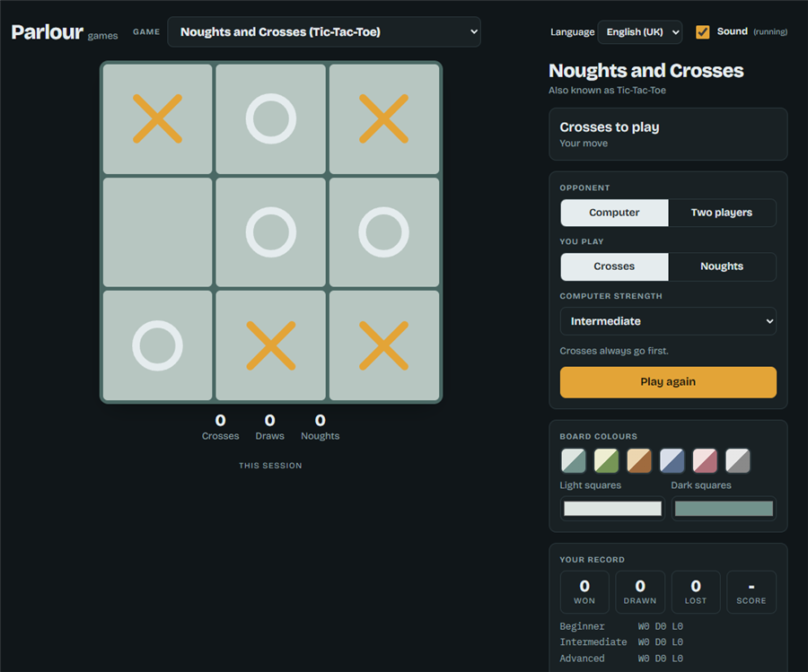Click the THIS SESSION label

tap(270, 466)
